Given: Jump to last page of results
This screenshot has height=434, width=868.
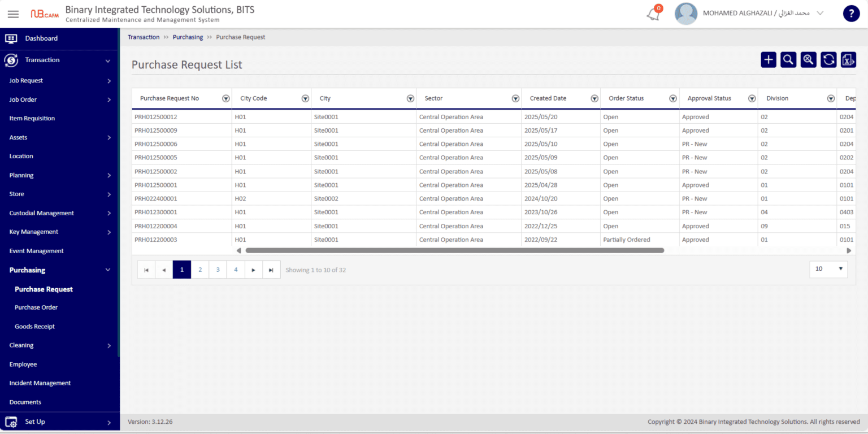Looking at the screenshot, I should [271, 270].
